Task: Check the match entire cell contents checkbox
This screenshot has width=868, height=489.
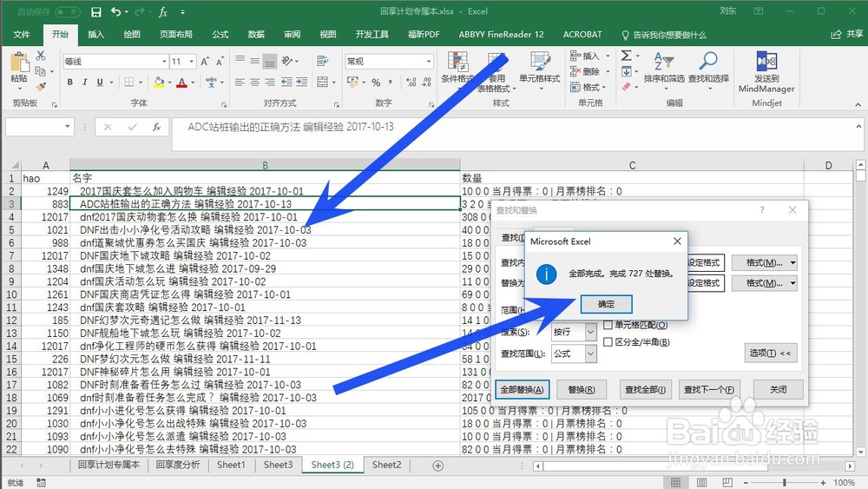Action: (x=608, y=325)
